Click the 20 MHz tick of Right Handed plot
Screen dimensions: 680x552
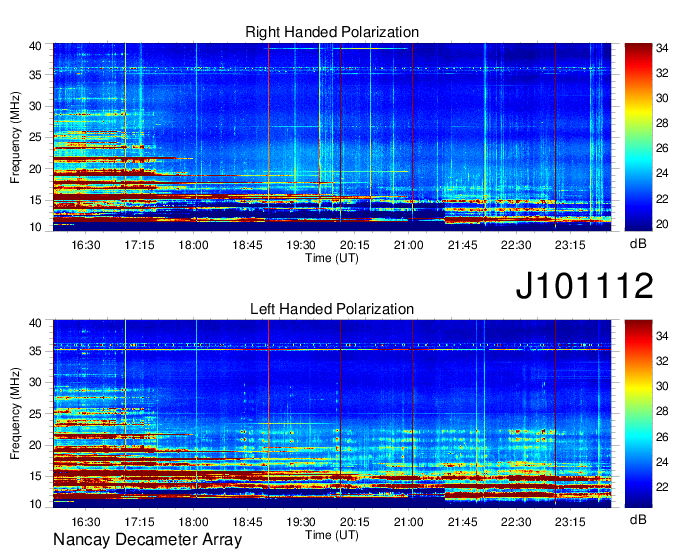coord(36,169)
